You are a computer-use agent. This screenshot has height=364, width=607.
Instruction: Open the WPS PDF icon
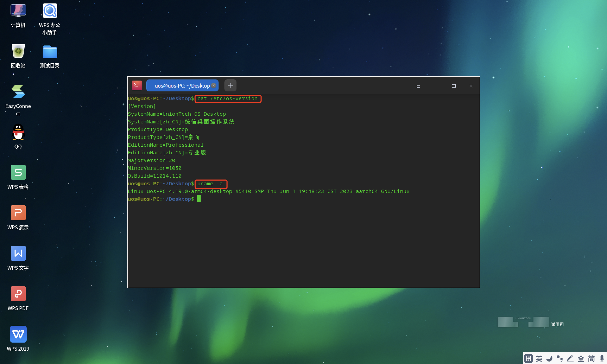(18, 294)
